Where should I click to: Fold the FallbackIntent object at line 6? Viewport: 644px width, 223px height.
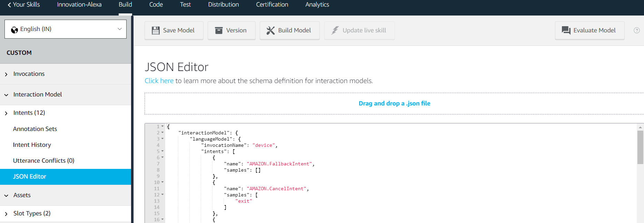(162, 158)
